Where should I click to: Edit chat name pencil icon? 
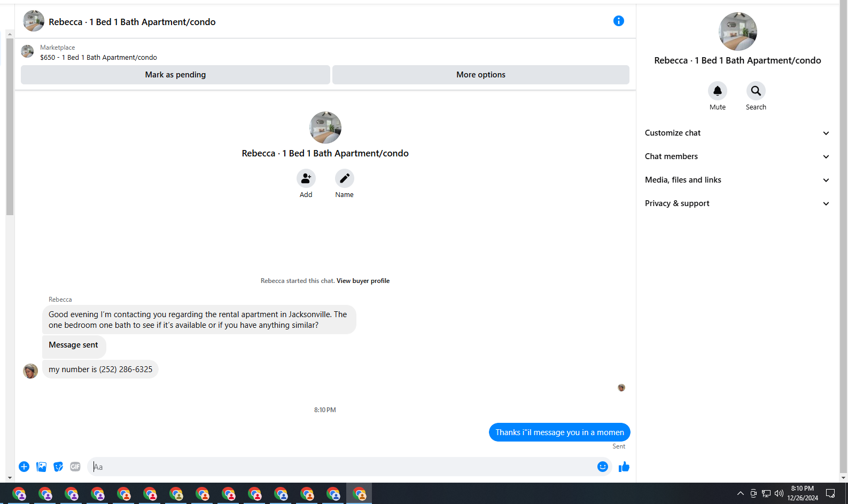pos(345,178)
